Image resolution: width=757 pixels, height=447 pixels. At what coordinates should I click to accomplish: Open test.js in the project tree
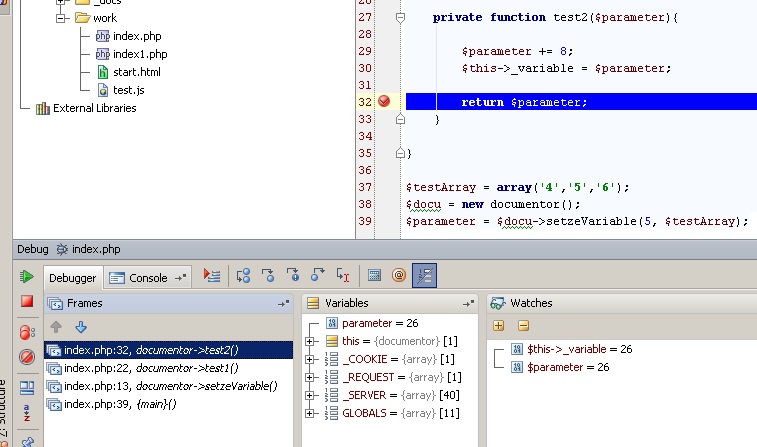click(121, 90)
